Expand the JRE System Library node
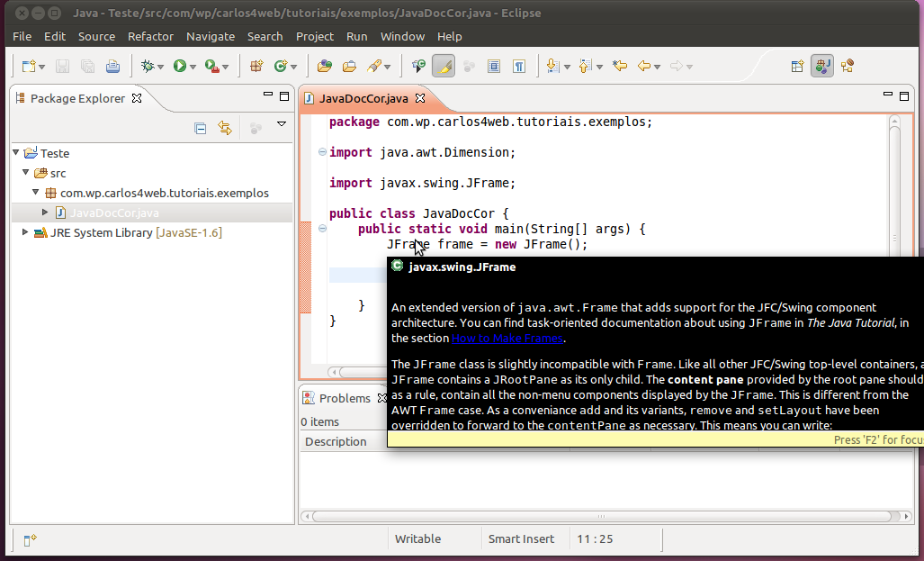The image size is (924, 561). coord(25,231)
